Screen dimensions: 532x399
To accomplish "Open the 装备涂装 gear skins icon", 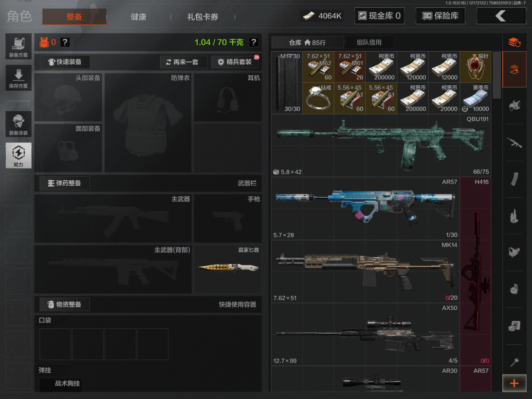I will pos(18,124).
